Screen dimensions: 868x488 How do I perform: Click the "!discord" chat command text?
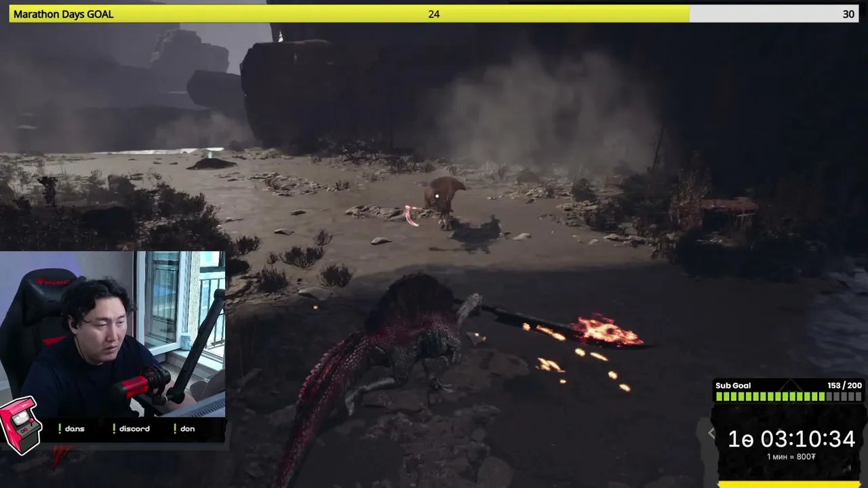[x=131, y=428]
